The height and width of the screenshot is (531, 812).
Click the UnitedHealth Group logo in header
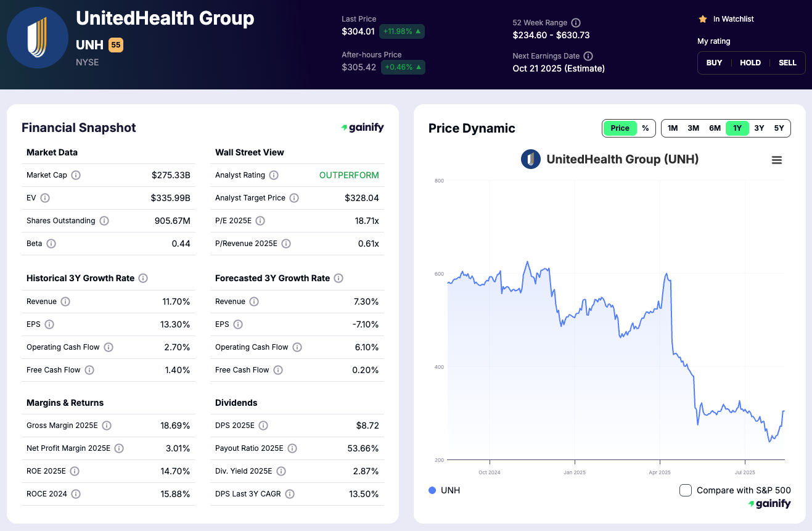[x=38, y=38]
